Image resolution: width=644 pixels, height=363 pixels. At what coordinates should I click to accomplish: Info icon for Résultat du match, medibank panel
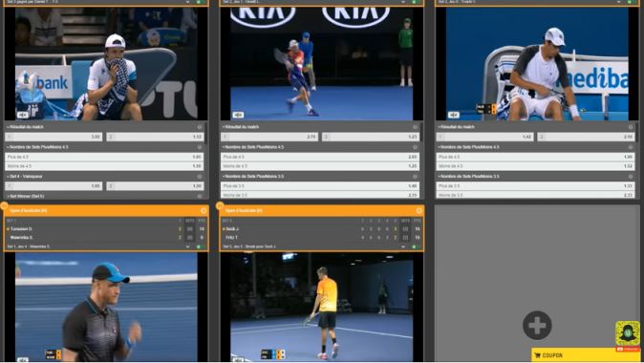coord(631,127)
